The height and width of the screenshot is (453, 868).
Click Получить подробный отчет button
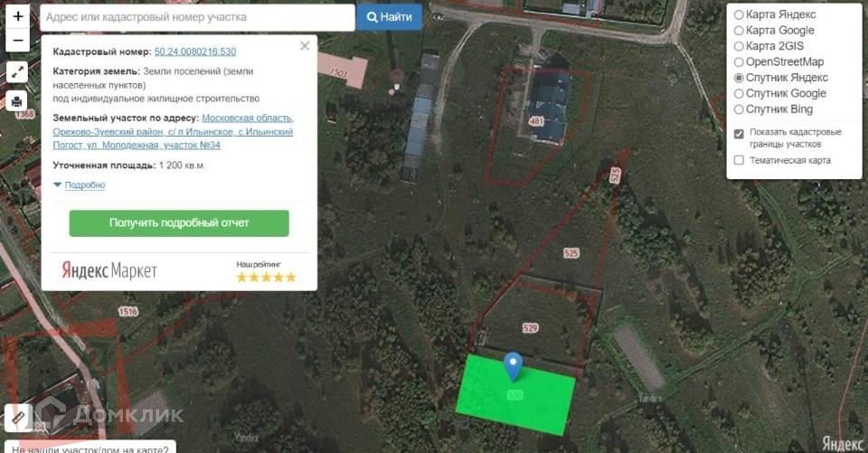(x=179, y=223)
